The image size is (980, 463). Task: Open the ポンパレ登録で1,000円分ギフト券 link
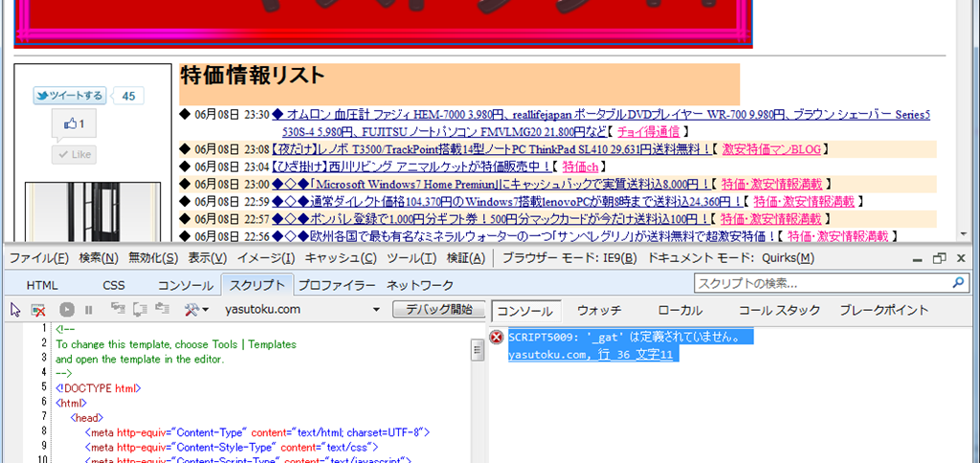click(491, 219)
